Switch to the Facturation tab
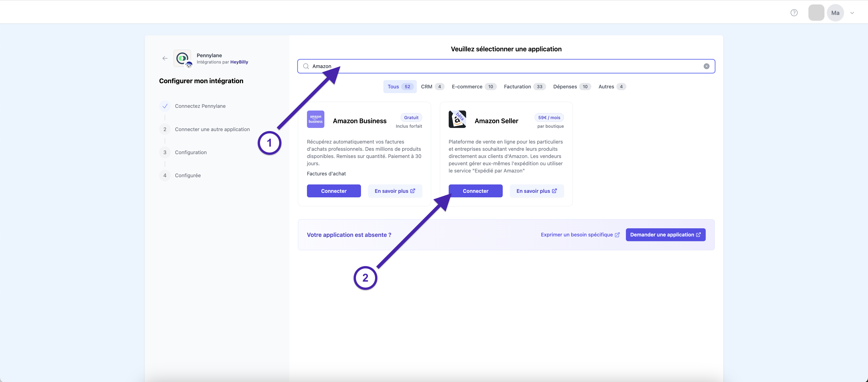The width and height of the screenshot is (868, 382). [x=525, y=87]
